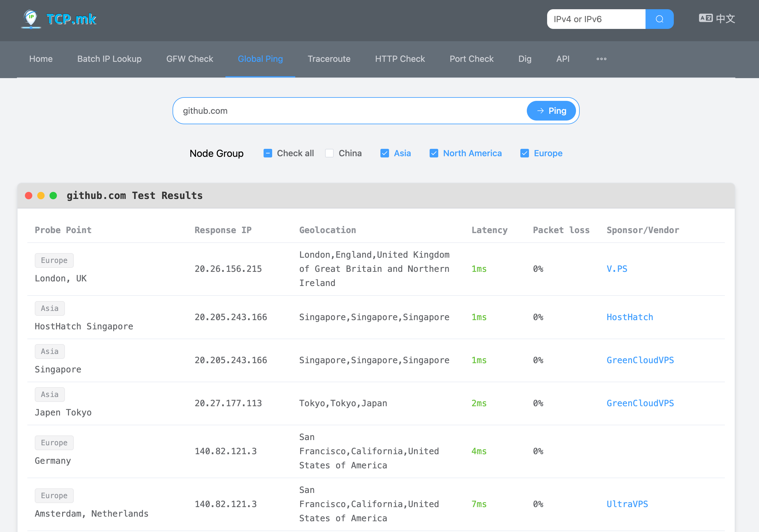759x532 pixels.
Task: Click IP 140.82.121.3 in Germany row
Action: 225,451
